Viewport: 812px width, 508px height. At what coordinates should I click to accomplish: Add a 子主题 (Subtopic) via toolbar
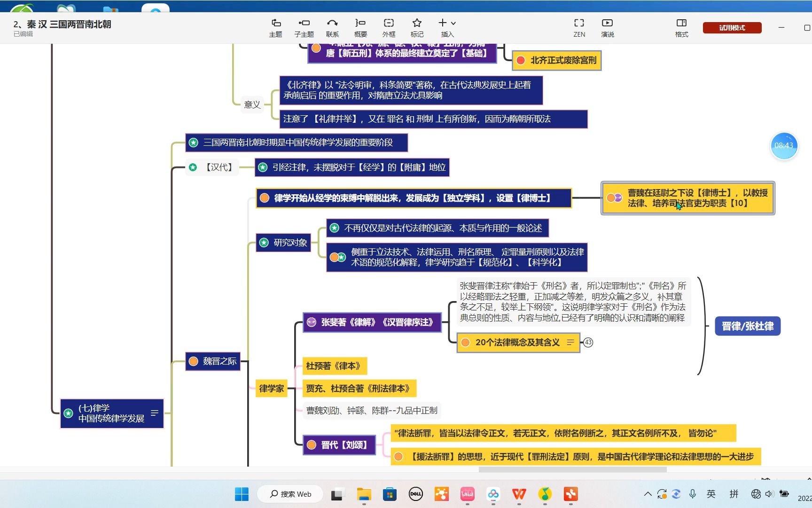point(304,28)
